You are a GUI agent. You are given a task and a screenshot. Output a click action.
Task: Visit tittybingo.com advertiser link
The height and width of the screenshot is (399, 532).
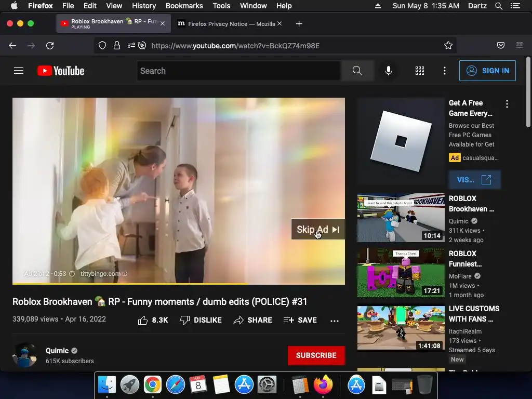(x=103, y=274)
